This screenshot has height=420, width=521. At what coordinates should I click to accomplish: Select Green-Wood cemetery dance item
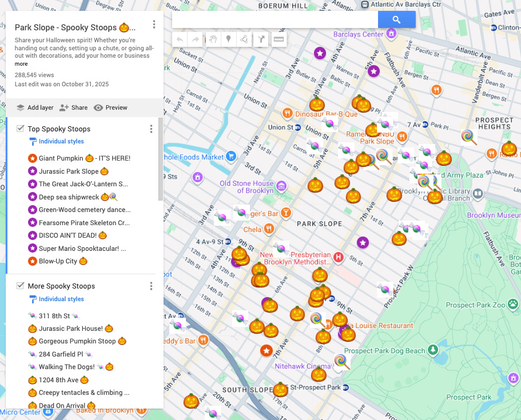79,210
